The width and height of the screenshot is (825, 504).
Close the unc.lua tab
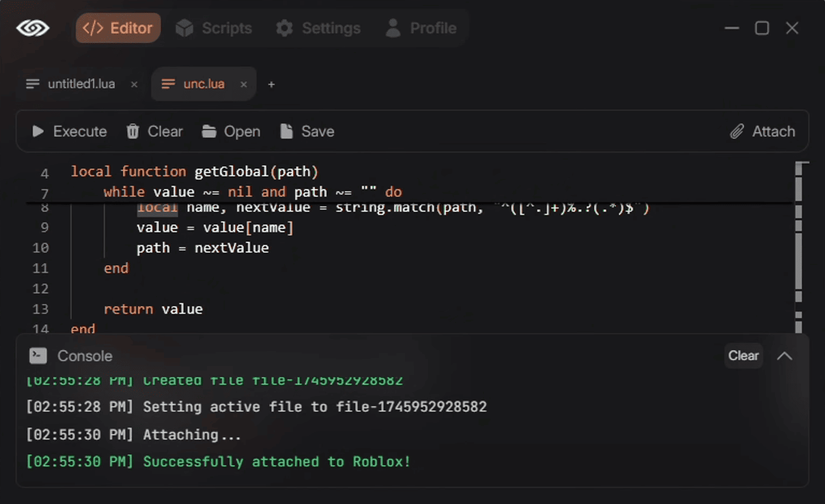[244, 84]
